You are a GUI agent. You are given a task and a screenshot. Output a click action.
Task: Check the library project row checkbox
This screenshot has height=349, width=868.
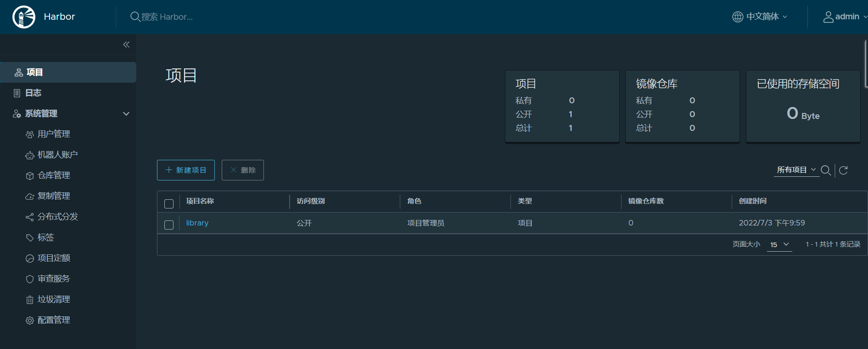click(x=169, y=225)
